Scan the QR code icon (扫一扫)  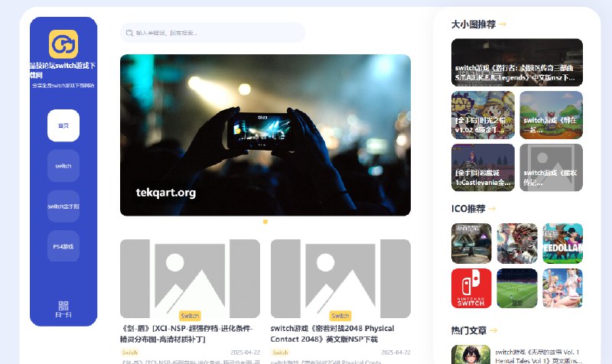(63, 308)
